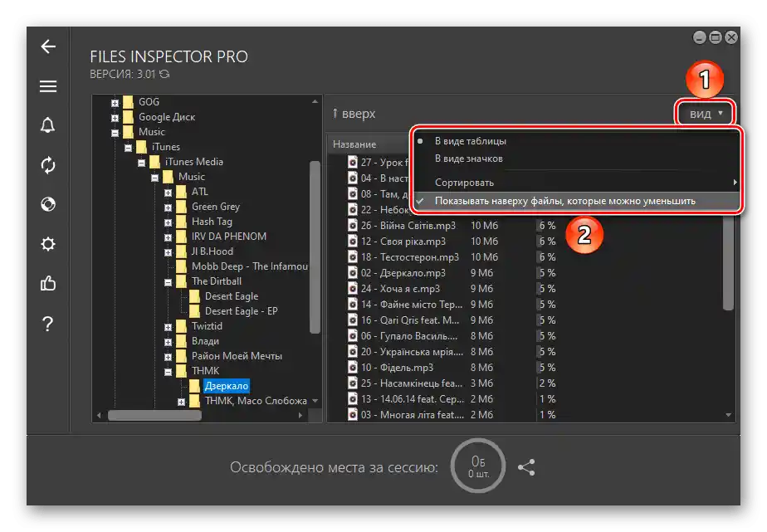Click mp3 icon of 26 - Війна Світів
Screen dimensions: 767x532
point(353,226)
